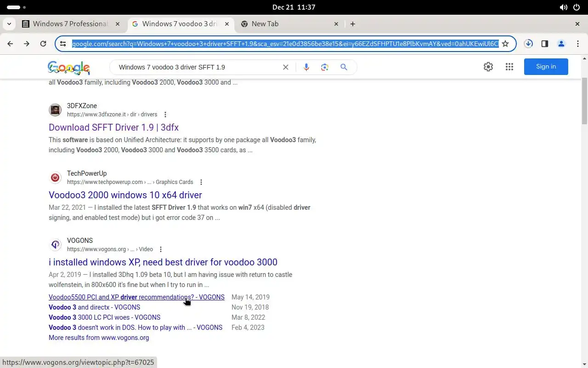
Task: Open Voodoo 3 3000 LC PCI woes link
Action: (104, 317)
